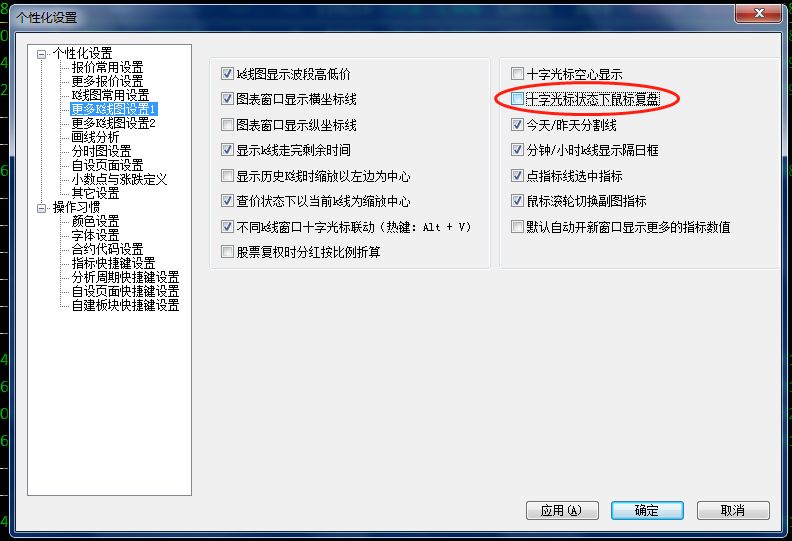
Task: Disable 今天/昨天分割线 option
Action: (517, 124)
